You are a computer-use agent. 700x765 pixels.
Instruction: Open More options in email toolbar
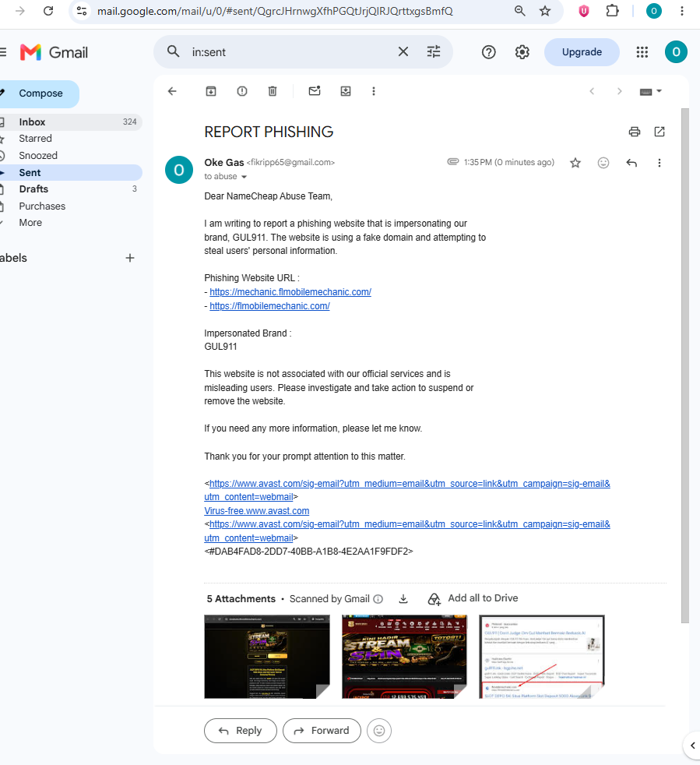coord(374,91)
